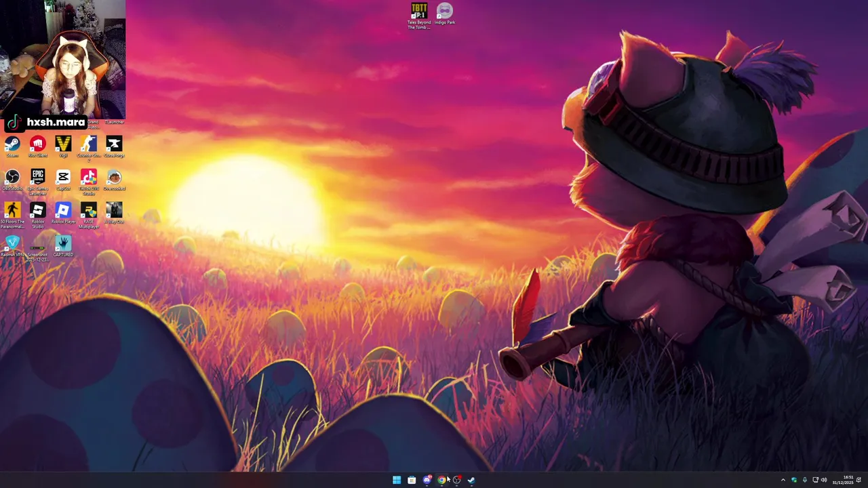Open Discord from the taskbar

click(427, 480)
